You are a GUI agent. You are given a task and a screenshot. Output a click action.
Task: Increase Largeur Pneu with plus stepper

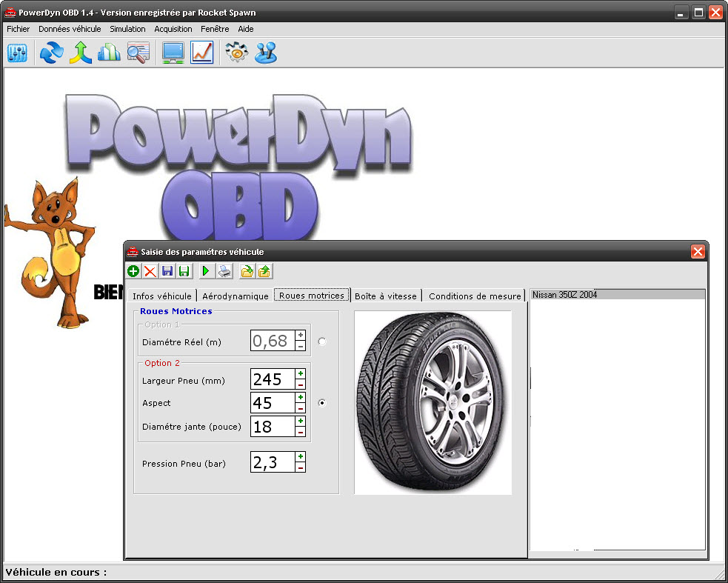(301, 374)
